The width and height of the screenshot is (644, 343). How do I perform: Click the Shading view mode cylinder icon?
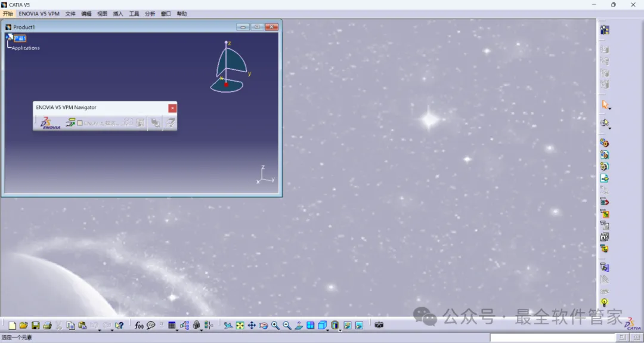tap(335, 325)
